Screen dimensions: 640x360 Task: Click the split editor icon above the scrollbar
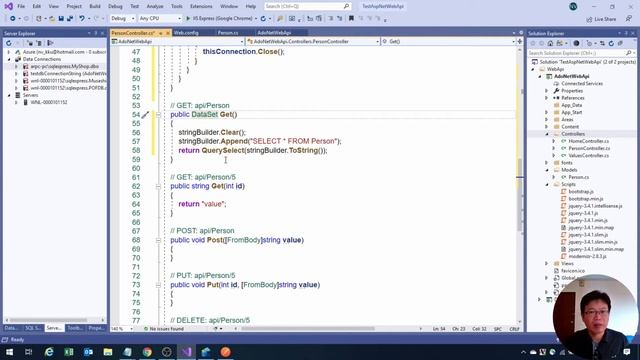520,41
